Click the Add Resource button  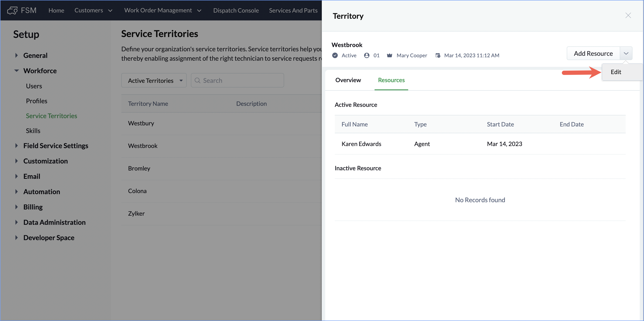pyautogui.click(x=593, y=53)
